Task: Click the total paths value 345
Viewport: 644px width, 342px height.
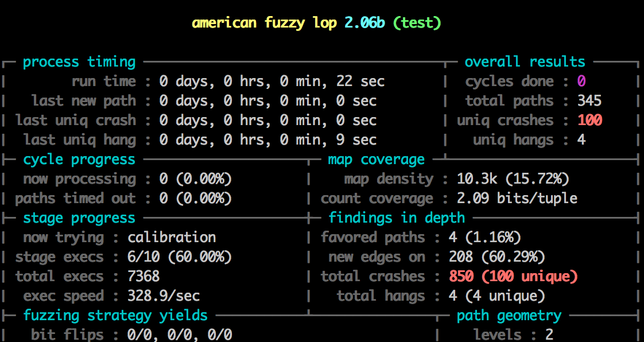Action: [x=589, y=101]
